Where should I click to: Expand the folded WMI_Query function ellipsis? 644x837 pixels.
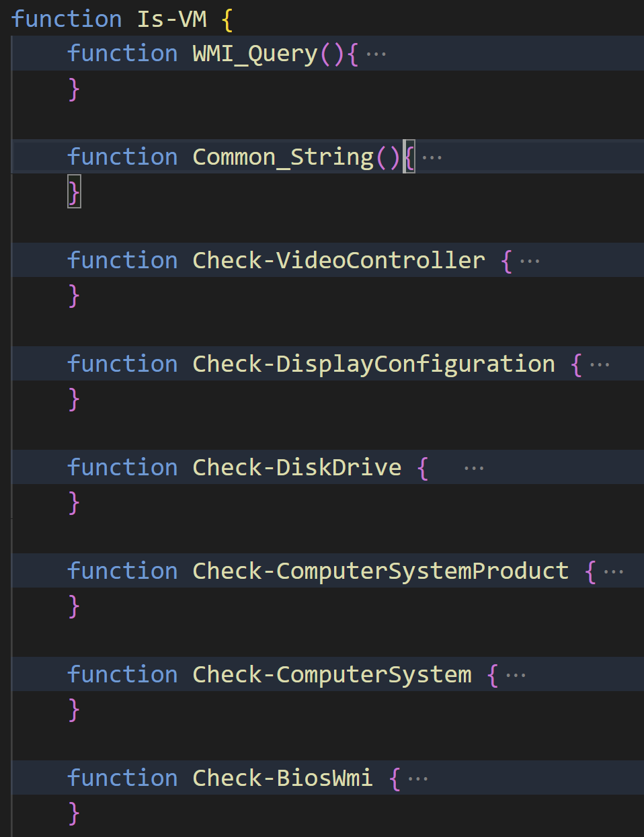[x=376, y=54]
